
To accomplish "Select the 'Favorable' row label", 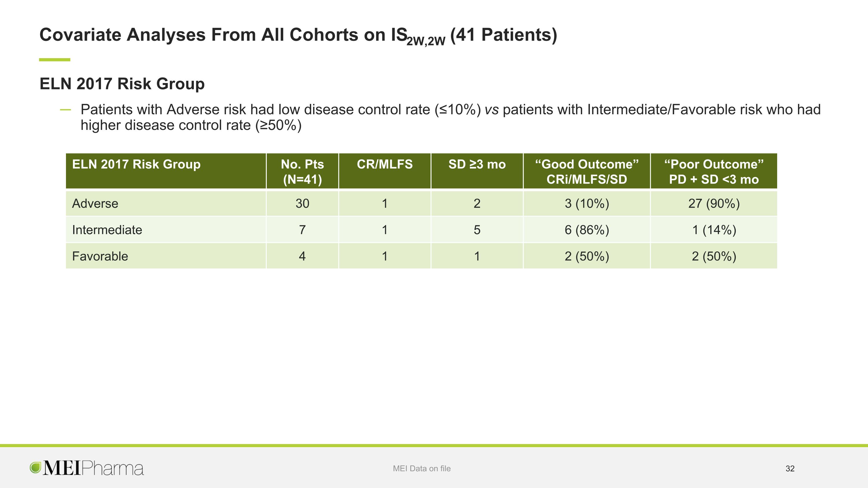I will tap(100, 256).
